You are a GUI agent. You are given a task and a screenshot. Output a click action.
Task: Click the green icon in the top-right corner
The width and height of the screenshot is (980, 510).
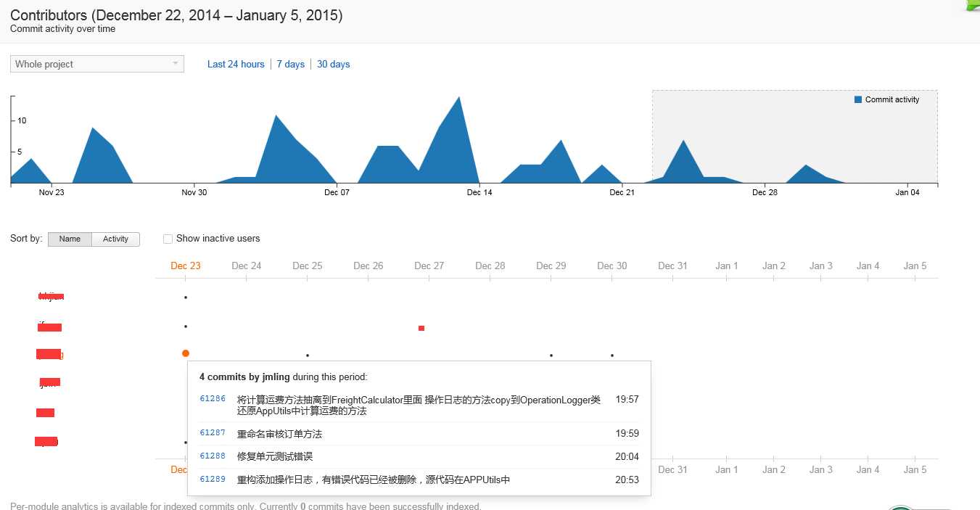click(972, 4)
